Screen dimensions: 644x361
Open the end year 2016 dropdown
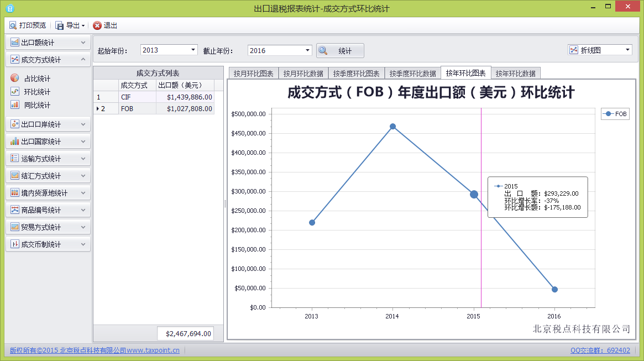[308, 50]
